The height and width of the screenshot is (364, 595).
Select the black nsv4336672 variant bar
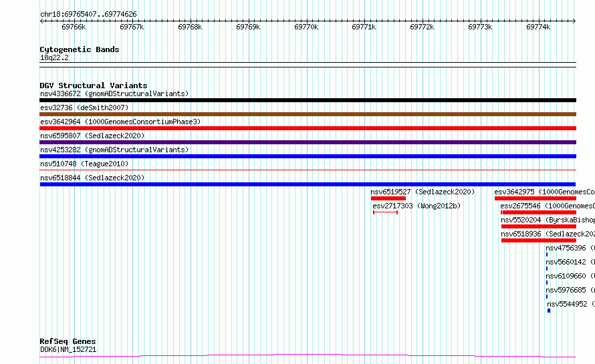[308, 100]
